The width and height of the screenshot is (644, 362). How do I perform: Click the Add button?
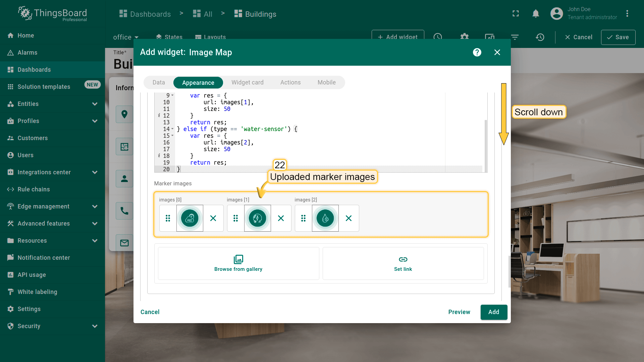[493, 312]
